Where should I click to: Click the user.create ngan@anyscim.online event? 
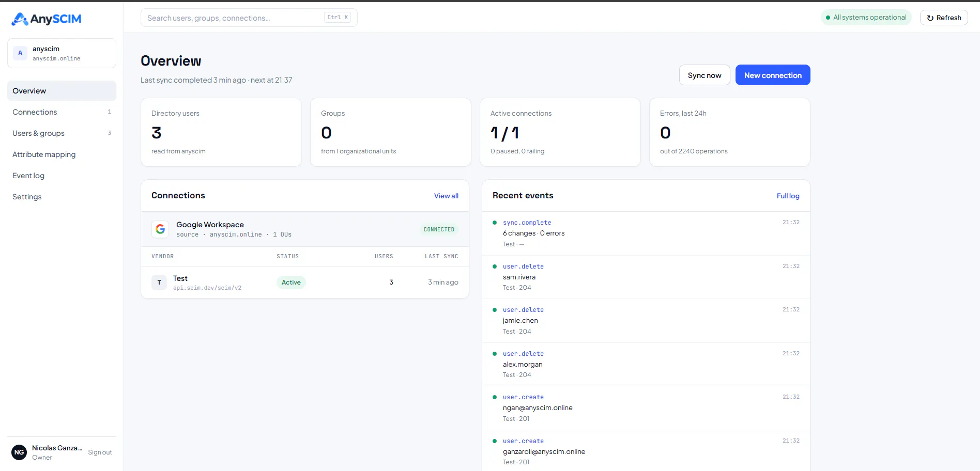coord(646,408)
